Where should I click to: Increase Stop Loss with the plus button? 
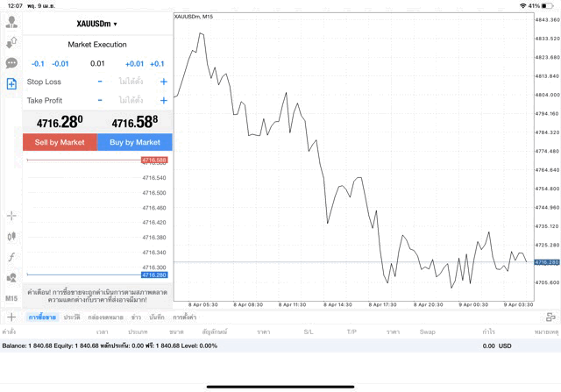pyautogui.click(x=163, y=82)
